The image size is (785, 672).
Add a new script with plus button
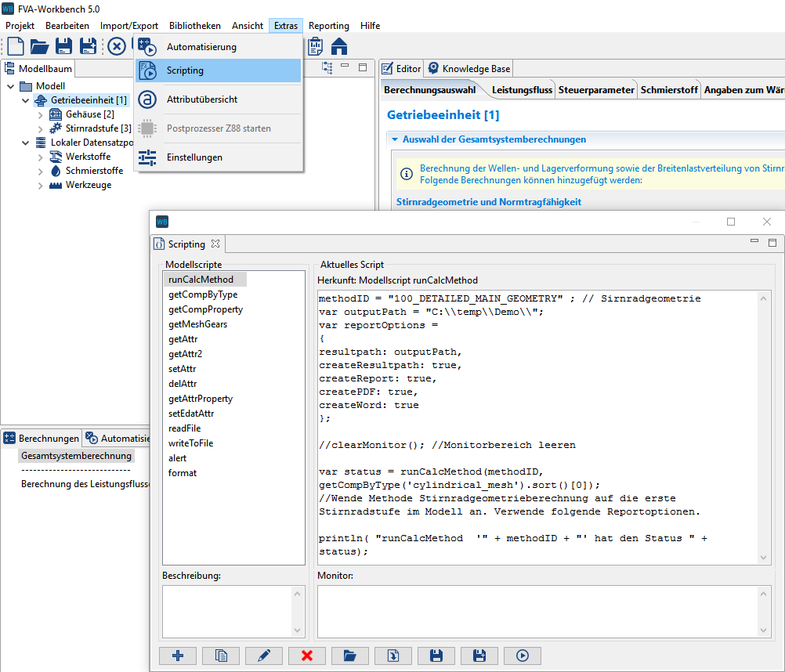(178, 656)
